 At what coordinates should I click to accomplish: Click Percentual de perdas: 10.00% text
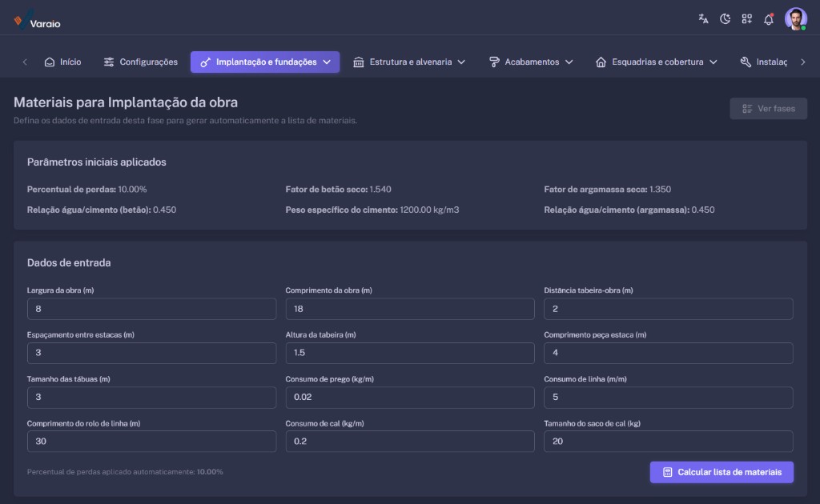(x=86, y=190)
